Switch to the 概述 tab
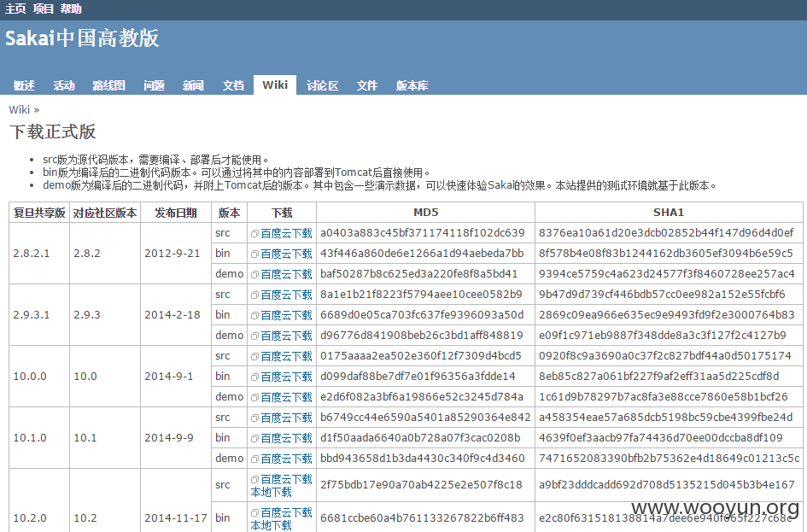 (x=24, y=85)
